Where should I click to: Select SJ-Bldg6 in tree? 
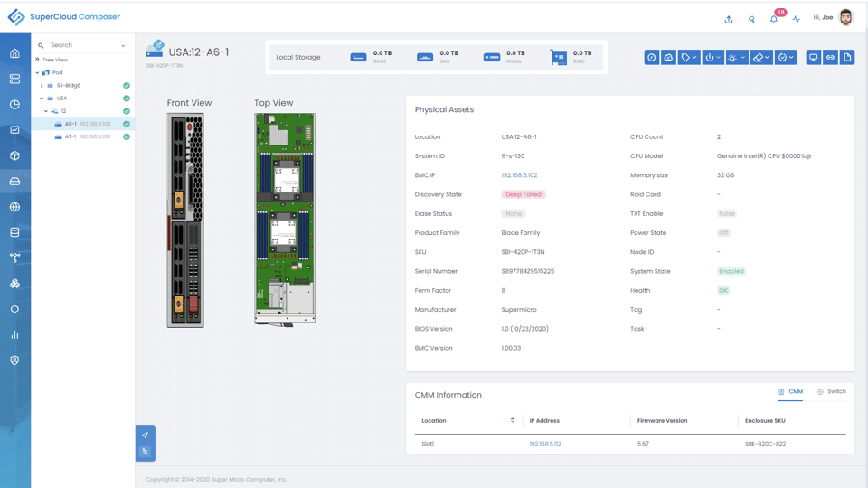[x=69, y=86]
